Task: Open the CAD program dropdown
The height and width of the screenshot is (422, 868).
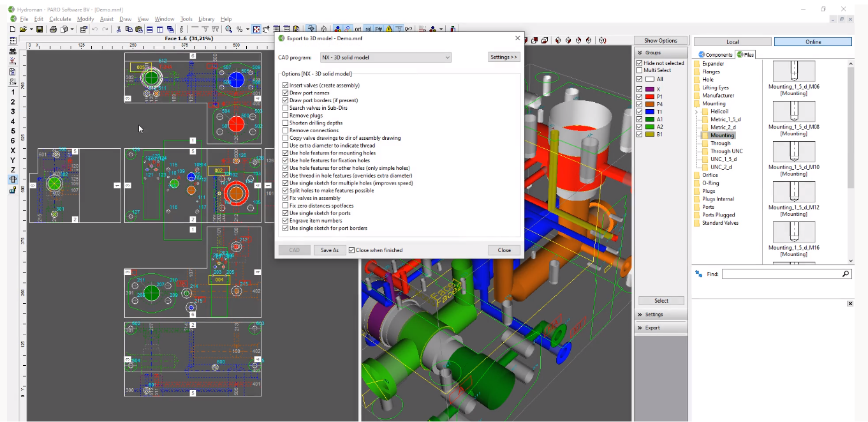Action: (x=448, y=57)
